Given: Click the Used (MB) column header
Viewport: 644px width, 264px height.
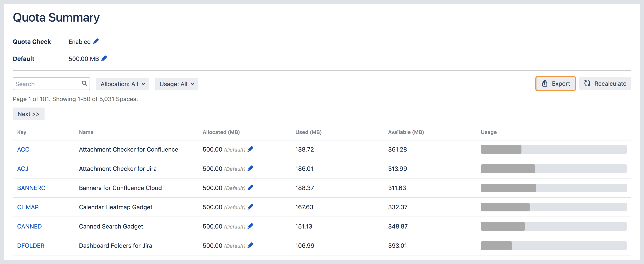Looking at the screenshot, I should (308, 132).
